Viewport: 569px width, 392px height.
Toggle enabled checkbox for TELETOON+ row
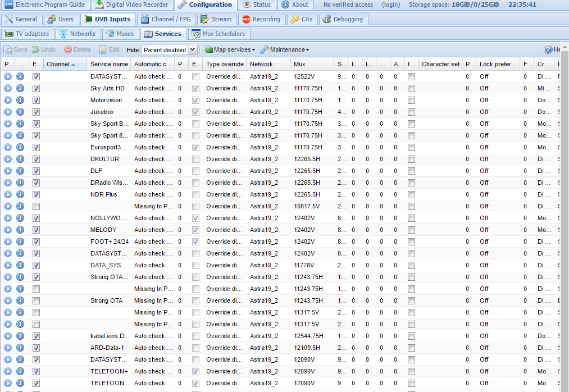[x=36, y=371]
